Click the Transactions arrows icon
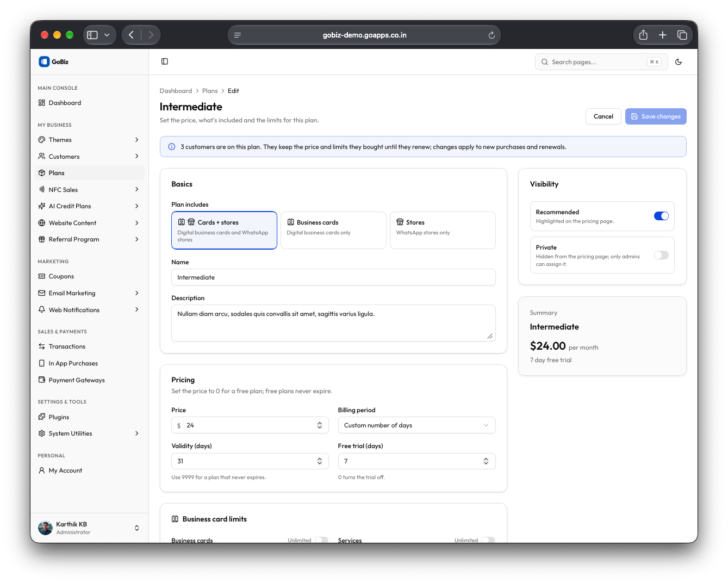Screen dimensions: 728x583 (x=42, y=346)
